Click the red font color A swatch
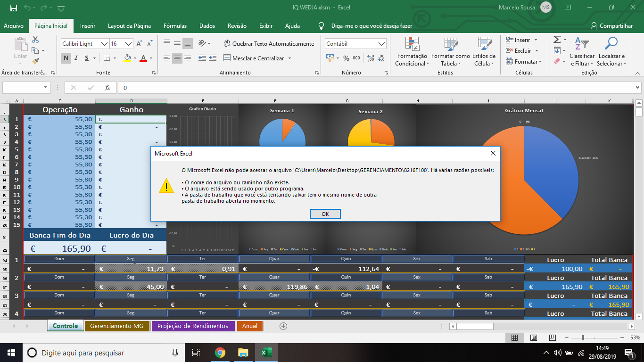This screenshot has width=644, height=362. 143,58
